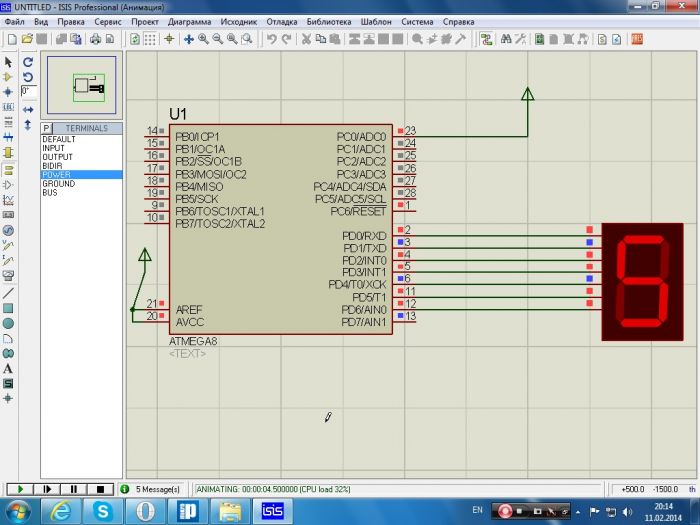Open a design with the folder icon

[27, 39]
